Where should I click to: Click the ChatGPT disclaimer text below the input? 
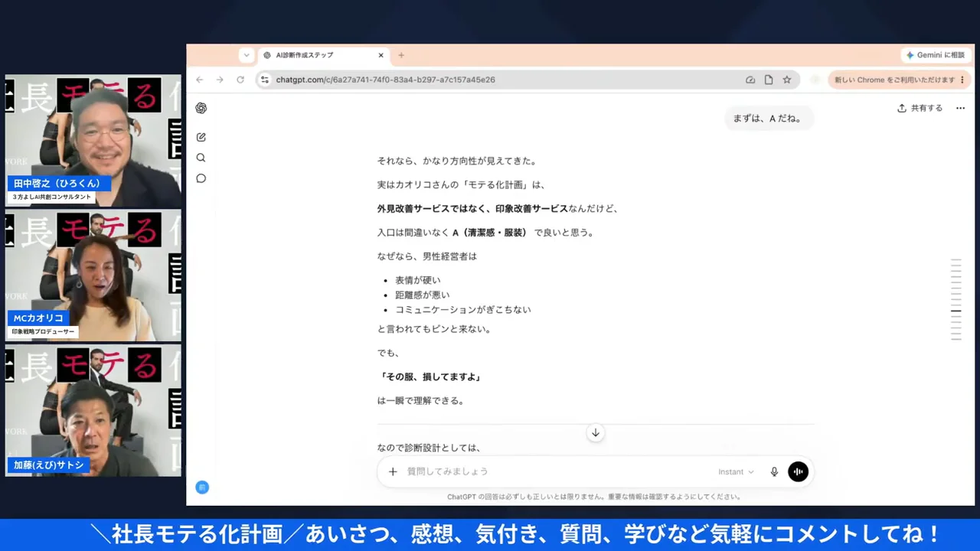[594, 497]
